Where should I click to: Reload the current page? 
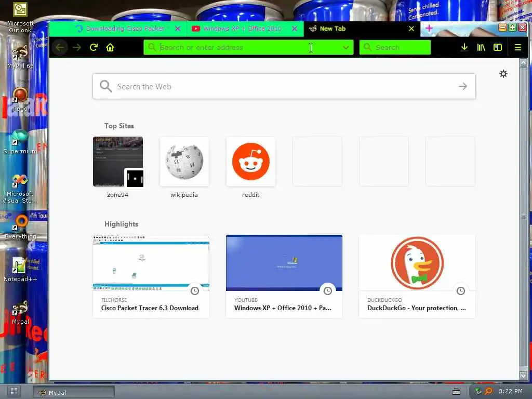(94, 47)
